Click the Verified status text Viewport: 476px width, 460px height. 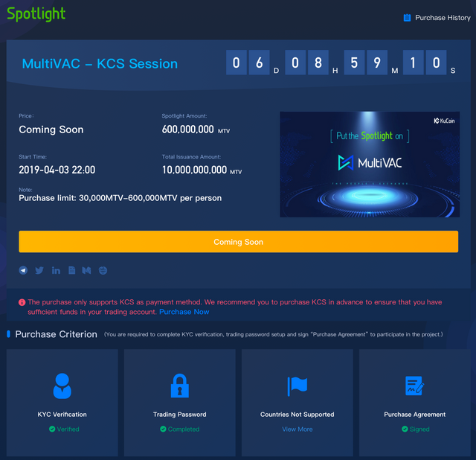tap(68, 429)
